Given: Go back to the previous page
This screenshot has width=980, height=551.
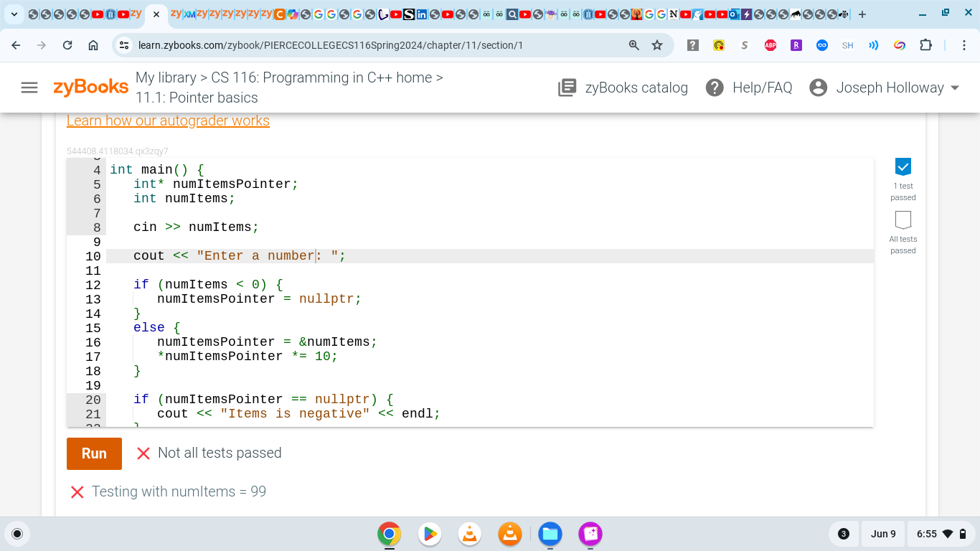Looking at the screenshot, I should coord(17,45).
